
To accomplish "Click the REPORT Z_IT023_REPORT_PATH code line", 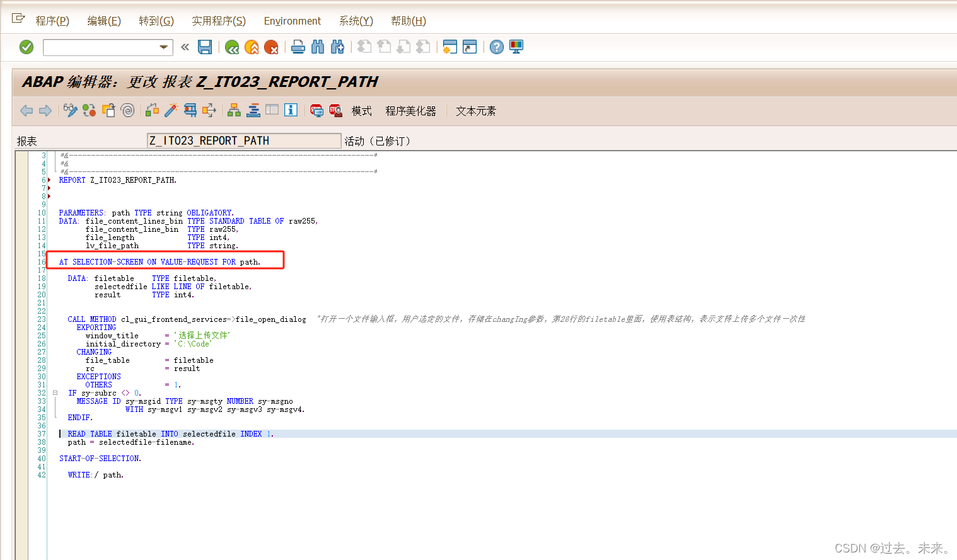I will 118,180.
